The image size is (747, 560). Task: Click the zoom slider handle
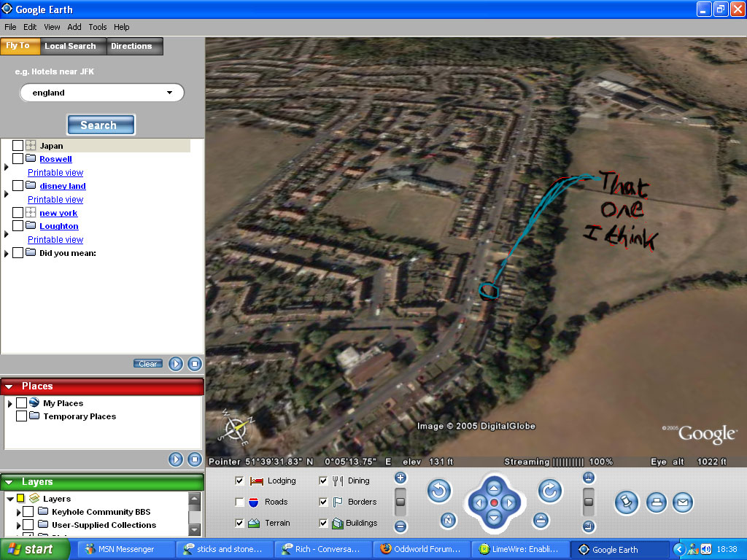(x=400, y=502)
